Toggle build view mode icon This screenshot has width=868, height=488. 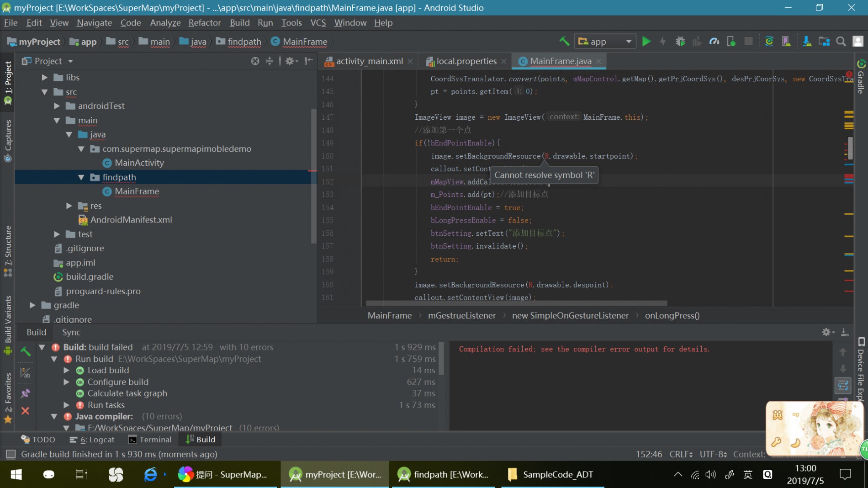(25, 373)
